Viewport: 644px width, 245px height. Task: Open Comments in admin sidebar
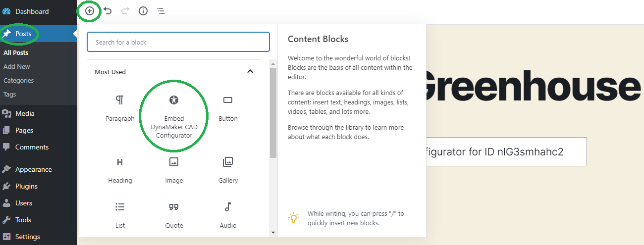[38, 147]
